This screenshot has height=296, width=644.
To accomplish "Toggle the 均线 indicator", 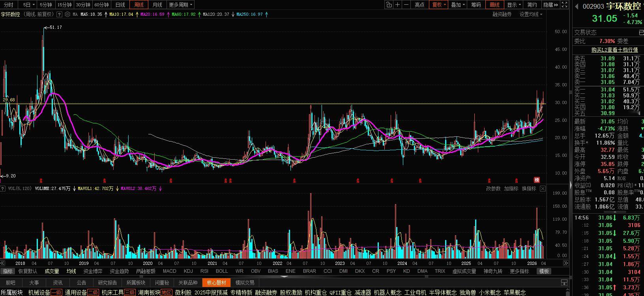I will tap(71, 271).
